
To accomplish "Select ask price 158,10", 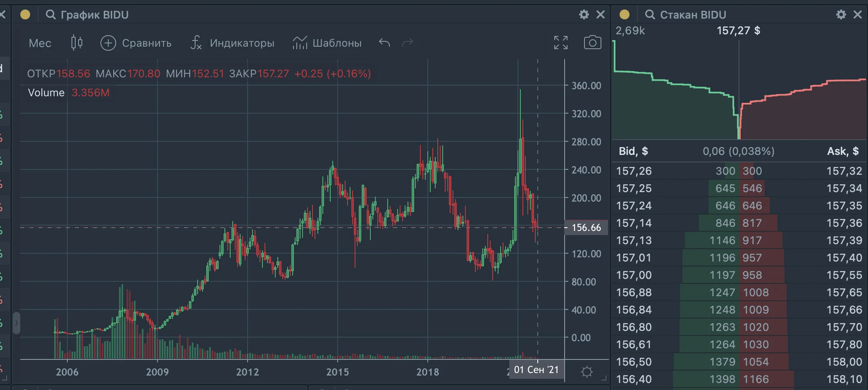I will [844, 379].
